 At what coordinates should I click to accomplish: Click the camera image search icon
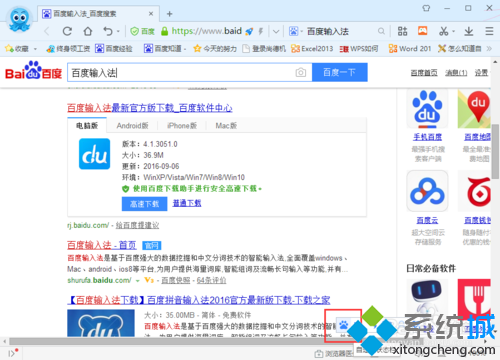[x=301, y=72]
